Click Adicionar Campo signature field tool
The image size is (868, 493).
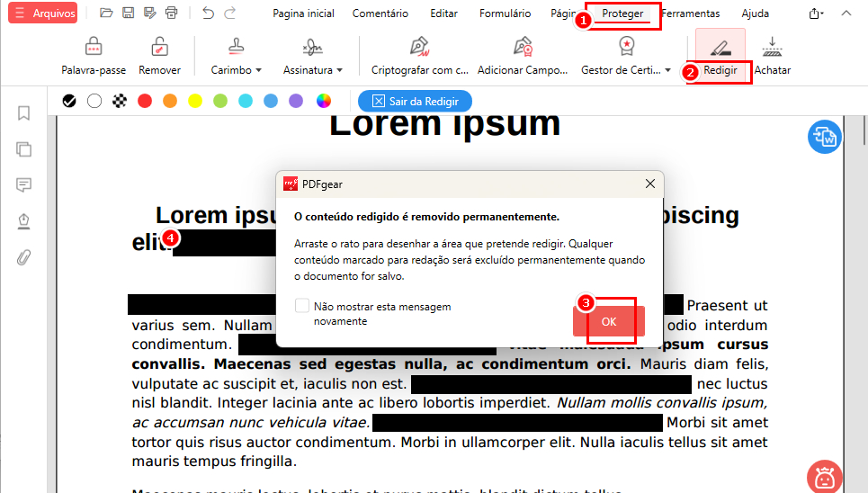click(x=523, y=56)
